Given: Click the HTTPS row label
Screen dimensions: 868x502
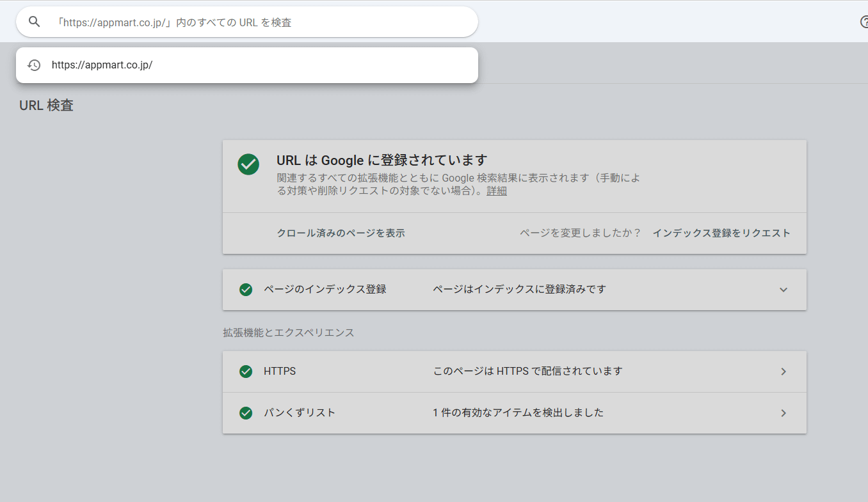Looking at the screenshot, I should tap(280, 371).
